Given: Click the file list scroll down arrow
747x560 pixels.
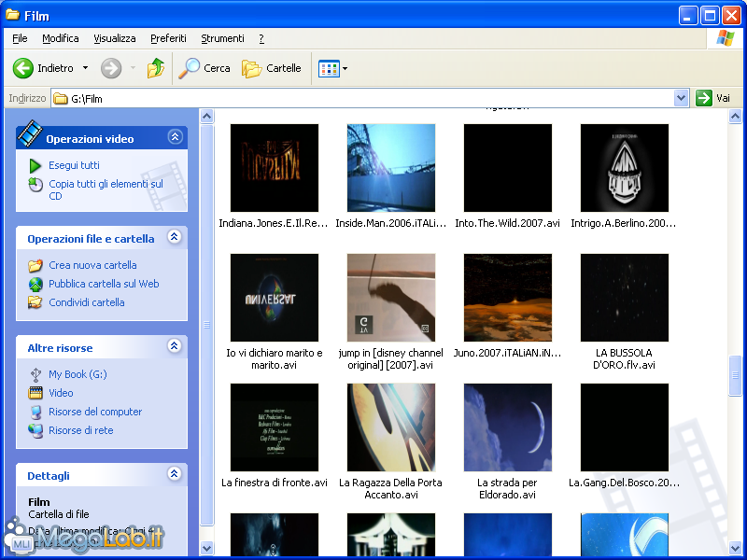Looking at the screenshot, I should (x=735, y=548).
